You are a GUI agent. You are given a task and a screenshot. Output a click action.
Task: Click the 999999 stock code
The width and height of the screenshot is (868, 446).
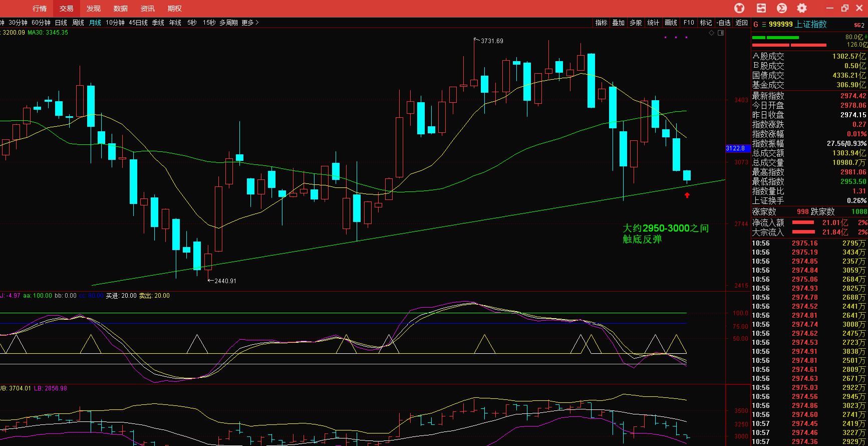780,24
